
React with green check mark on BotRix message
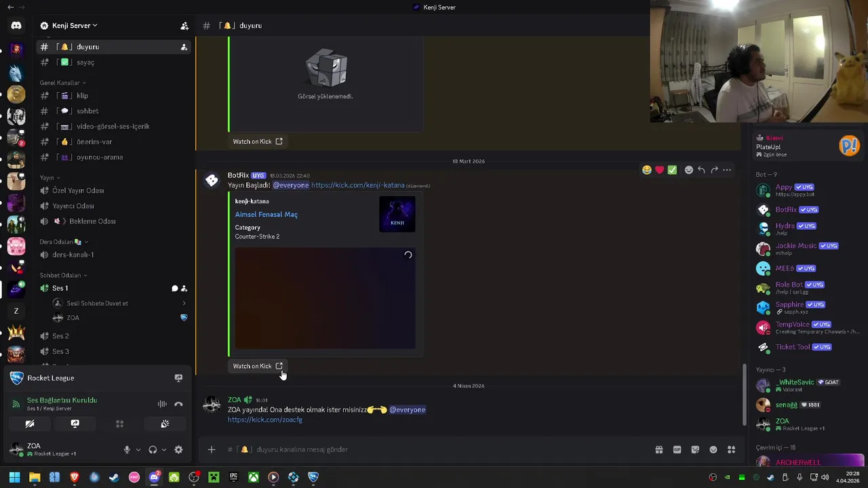coord(672,170)
